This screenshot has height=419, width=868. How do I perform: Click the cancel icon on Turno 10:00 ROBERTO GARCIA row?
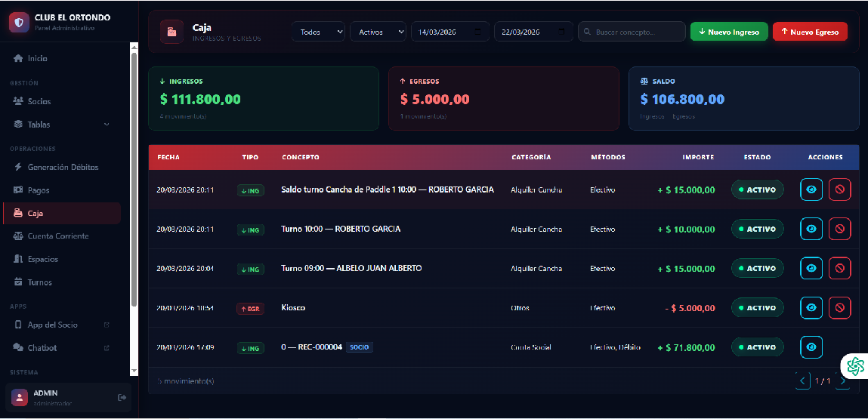[x=839, y=230]
